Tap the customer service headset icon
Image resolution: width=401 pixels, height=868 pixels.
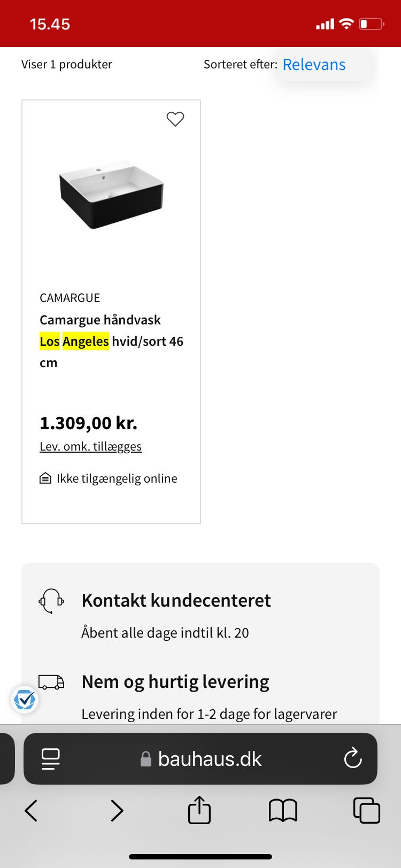pyautogui.click(x=51, y=601)
